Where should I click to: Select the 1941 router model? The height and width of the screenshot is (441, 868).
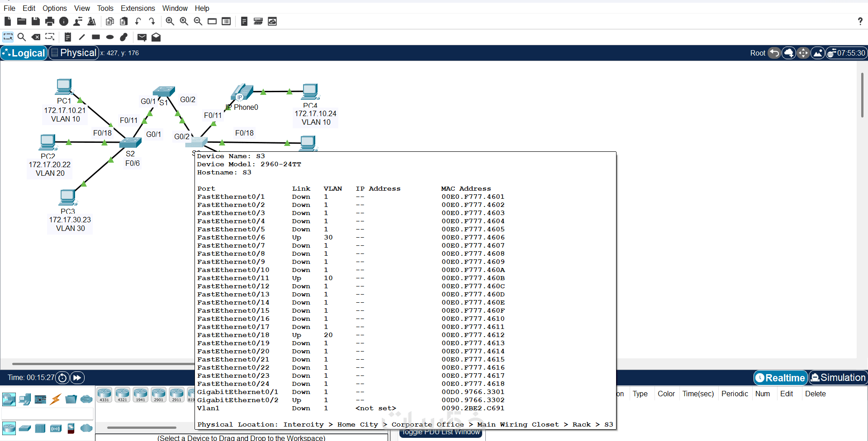point(141,394)
